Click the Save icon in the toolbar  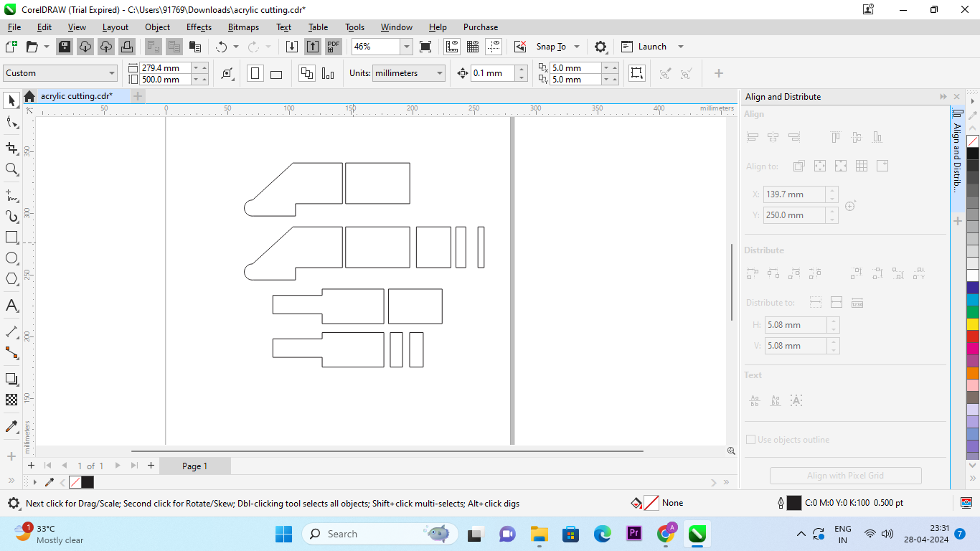pos(65,47)
